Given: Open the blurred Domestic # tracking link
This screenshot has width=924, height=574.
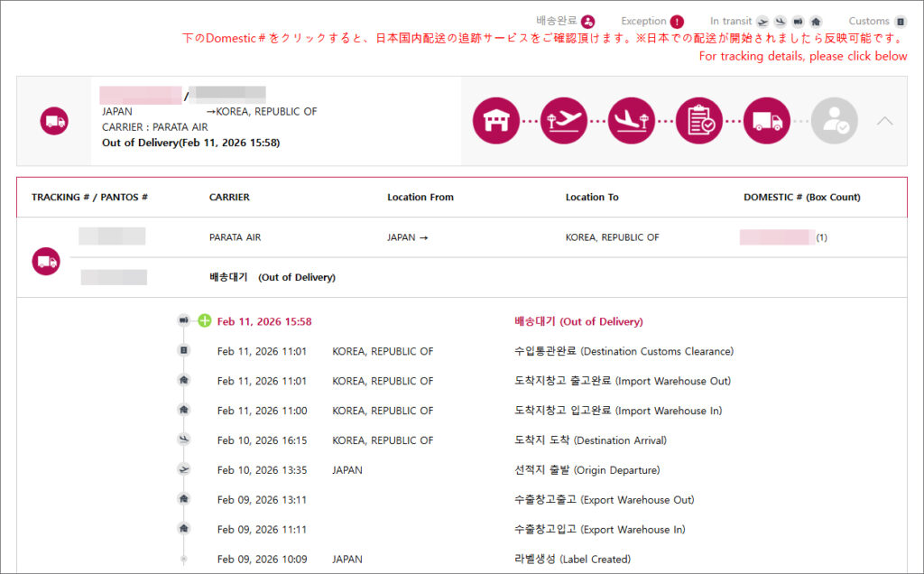Looking at the screenshot, I should (775, 237).
